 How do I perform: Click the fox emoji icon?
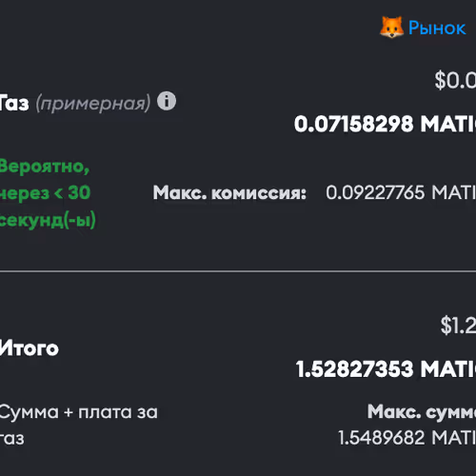click(392, 28)
